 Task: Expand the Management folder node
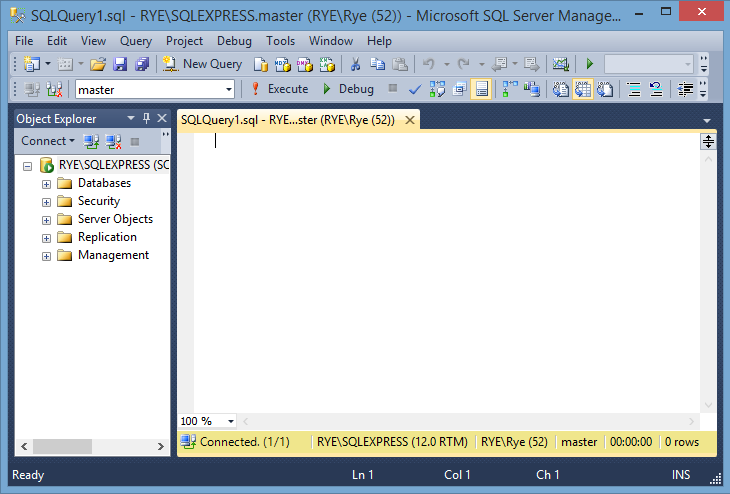point(46,257)
